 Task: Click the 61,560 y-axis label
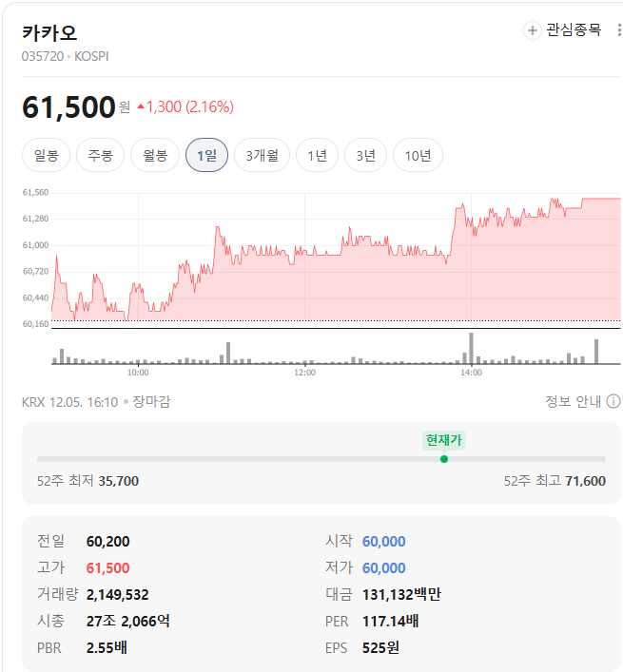coord(35,193)
